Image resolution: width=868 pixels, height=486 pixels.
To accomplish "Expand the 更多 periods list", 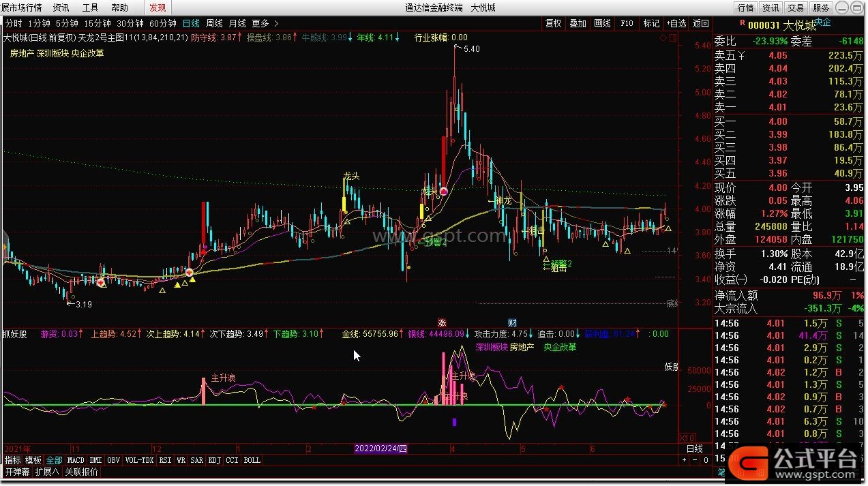I will (265, 23).
